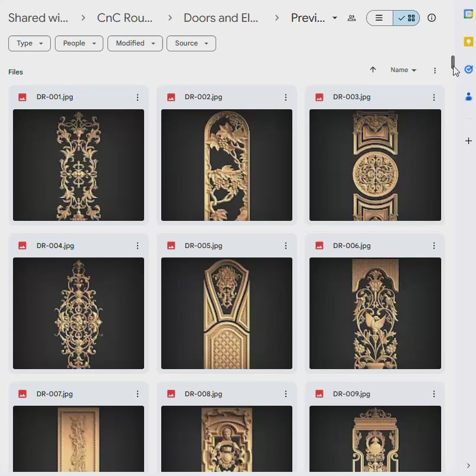
Task: Open more actions for DR-007.jpg
Action: (x=138, y=394)
